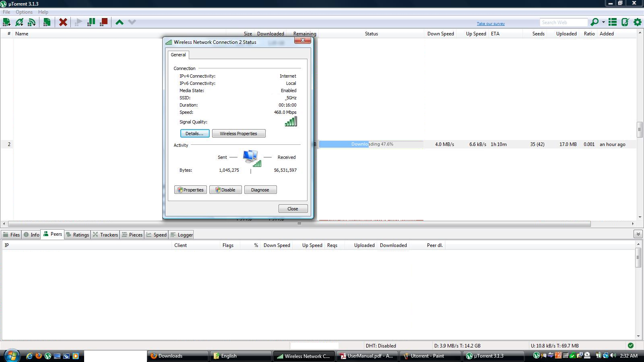Click the Start Torrent play icon
Viewport: 644px width, 362px height.
(x=79, y=23)
